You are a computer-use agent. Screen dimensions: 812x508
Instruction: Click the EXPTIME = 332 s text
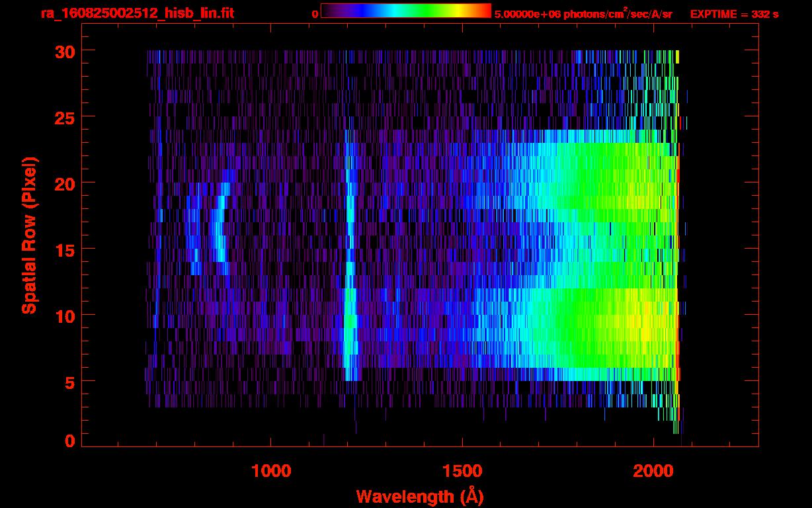click(x=734, y=14)
